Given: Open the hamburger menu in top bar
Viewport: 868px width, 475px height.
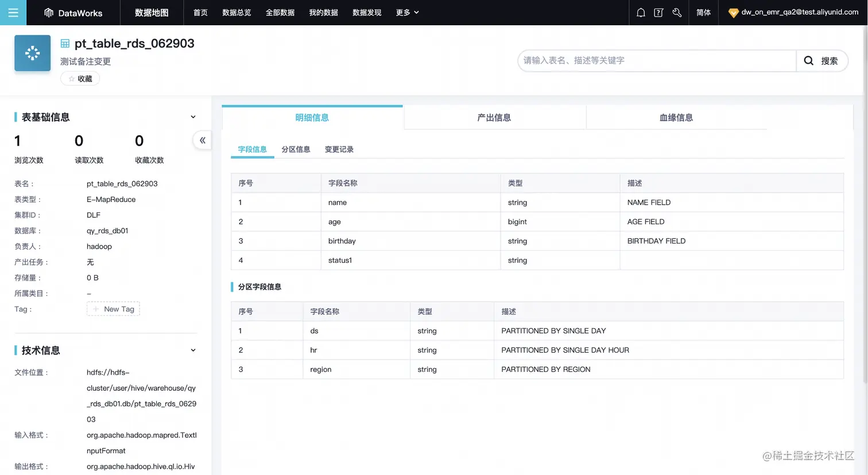Looking at the screenshot, I should coord(13,13).
